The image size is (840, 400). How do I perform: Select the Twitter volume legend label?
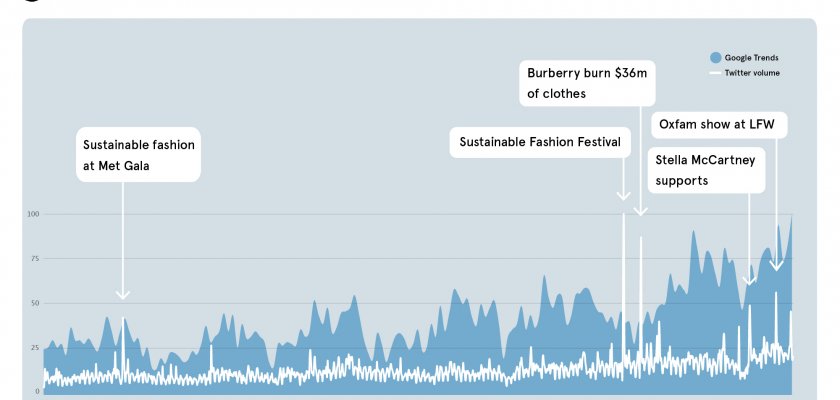tap(752, 73)
